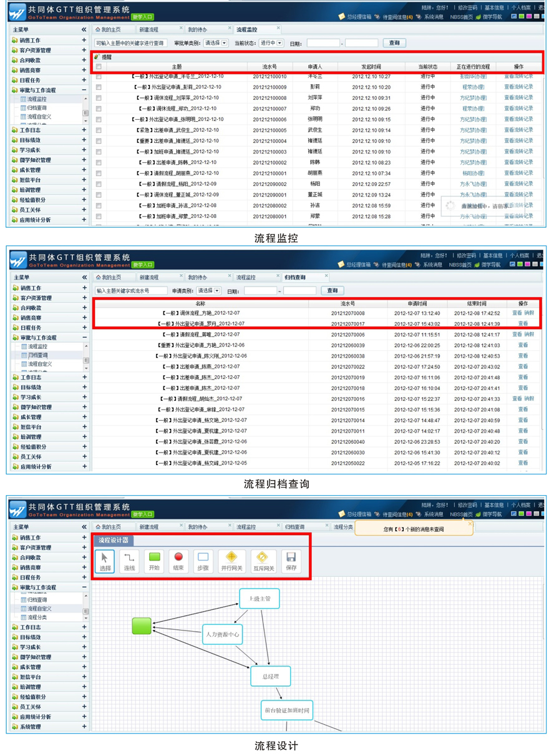Viewport: 549px width, 756px height.
Task: Click 销假 link on 调休流程_方艳 row
Action: [529, 313]
